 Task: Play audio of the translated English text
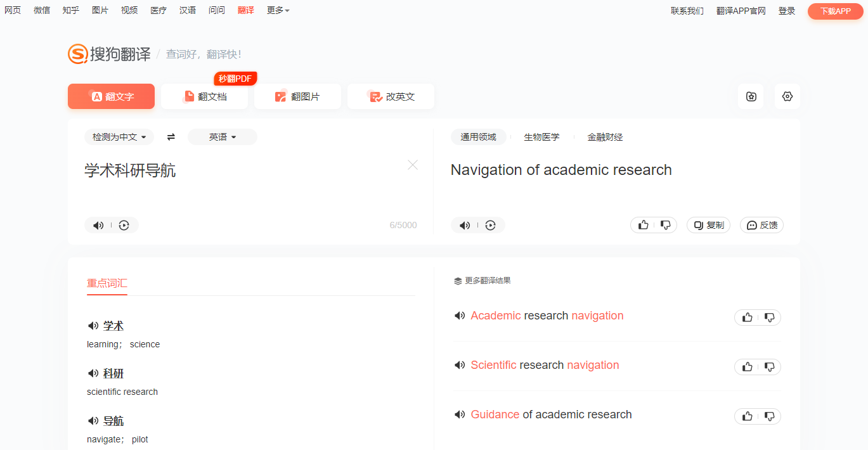[465, 225]
